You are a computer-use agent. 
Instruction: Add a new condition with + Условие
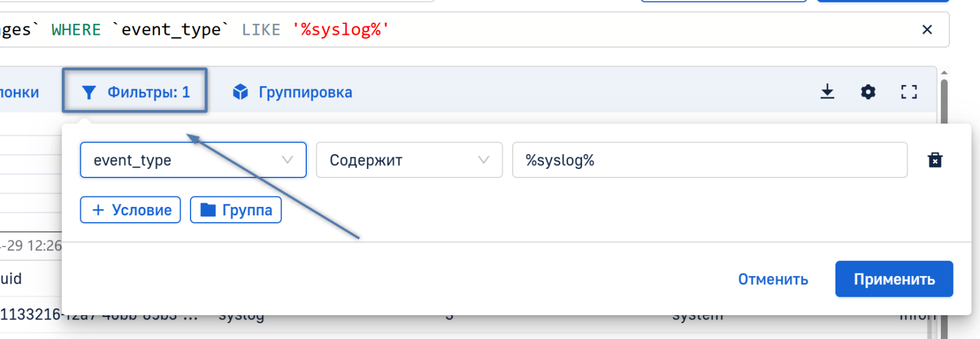point(130,210)
